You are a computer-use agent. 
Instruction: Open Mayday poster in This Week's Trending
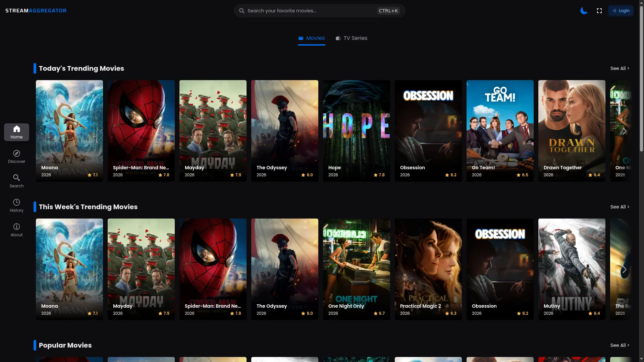141,269
